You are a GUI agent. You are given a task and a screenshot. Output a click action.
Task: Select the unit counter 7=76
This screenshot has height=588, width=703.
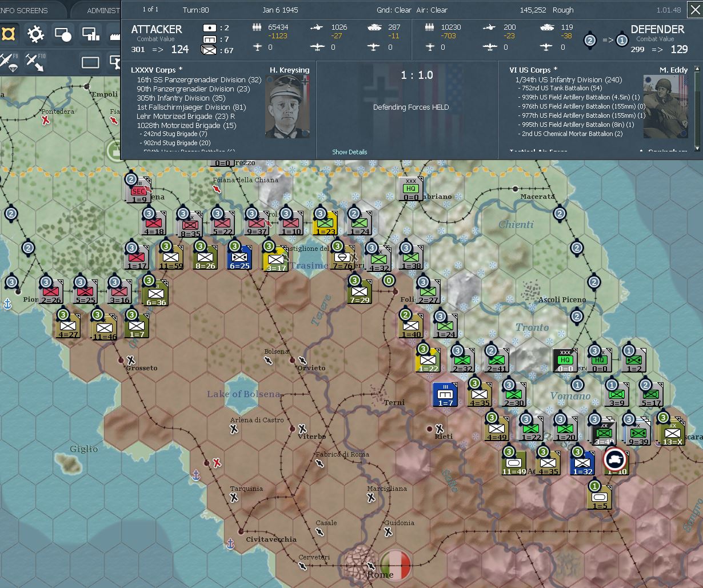[342, 258]
